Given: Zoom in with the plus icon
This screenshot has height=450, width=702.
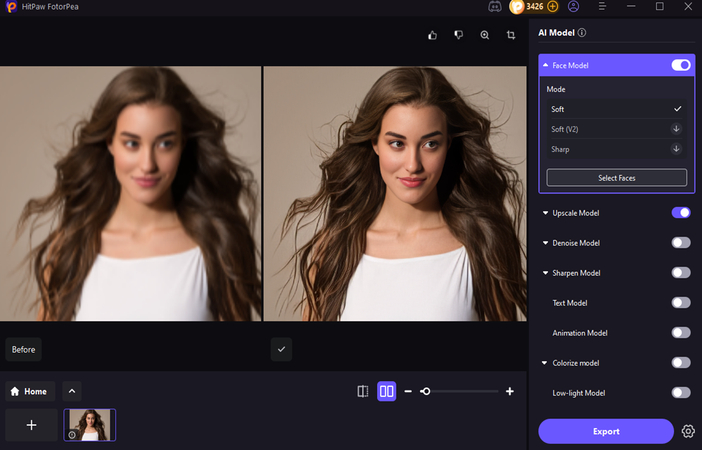Looking at the screenshot, I should (509, 391).
